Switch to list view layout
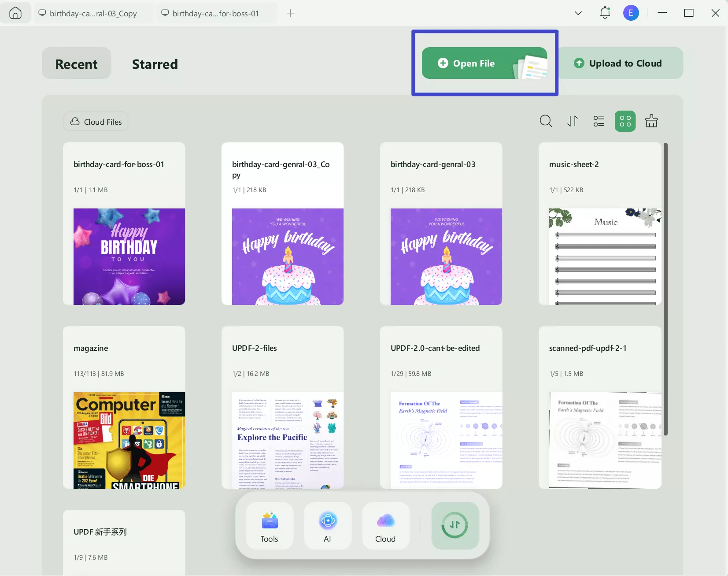The height and width of the screenshot is (576, 728). (x=599, y=121)
